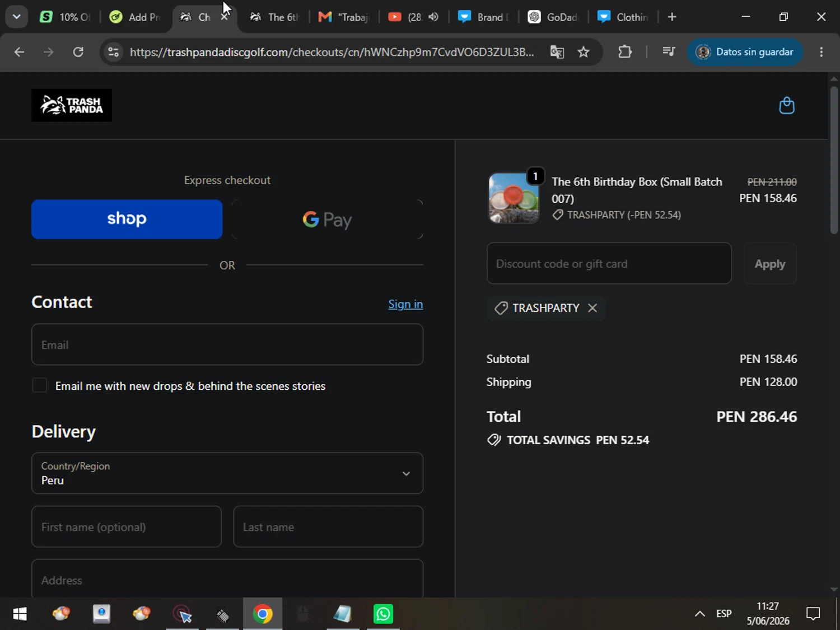
Task: Focus the First name (optional) field
Action: tap(127, 526)
